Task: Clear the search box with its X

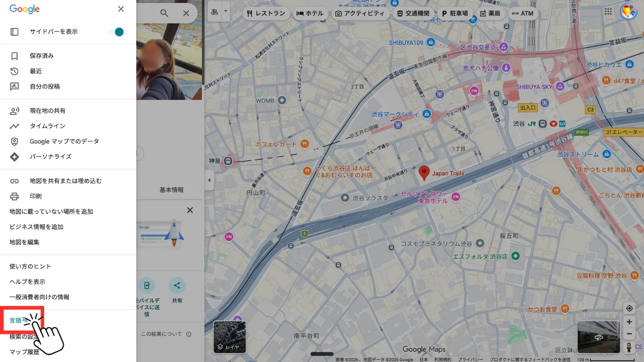Action: (186, 13)
